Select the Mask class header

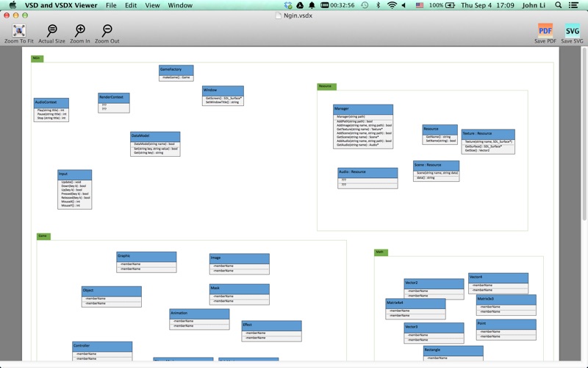tap(240, 289)
